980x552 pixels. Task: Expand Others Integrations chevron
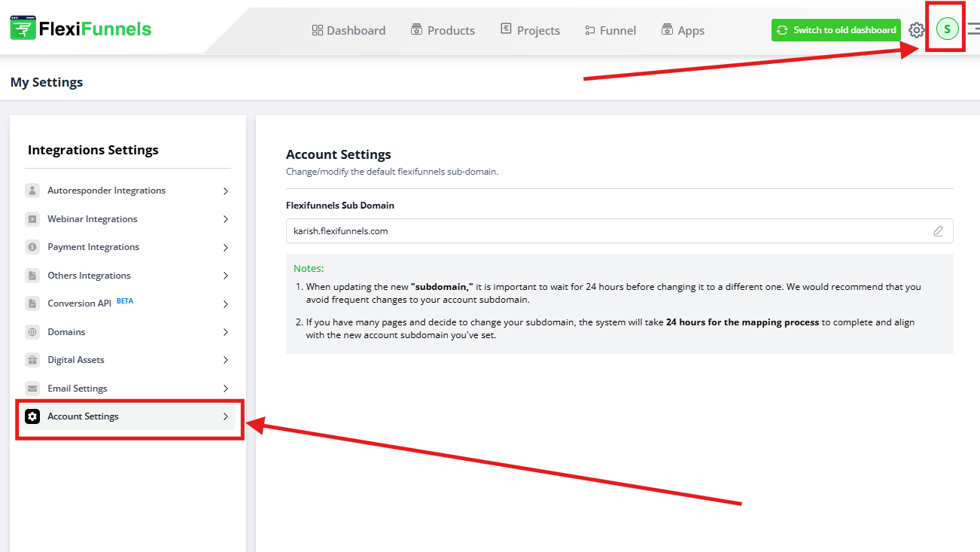tap(225, 276)
